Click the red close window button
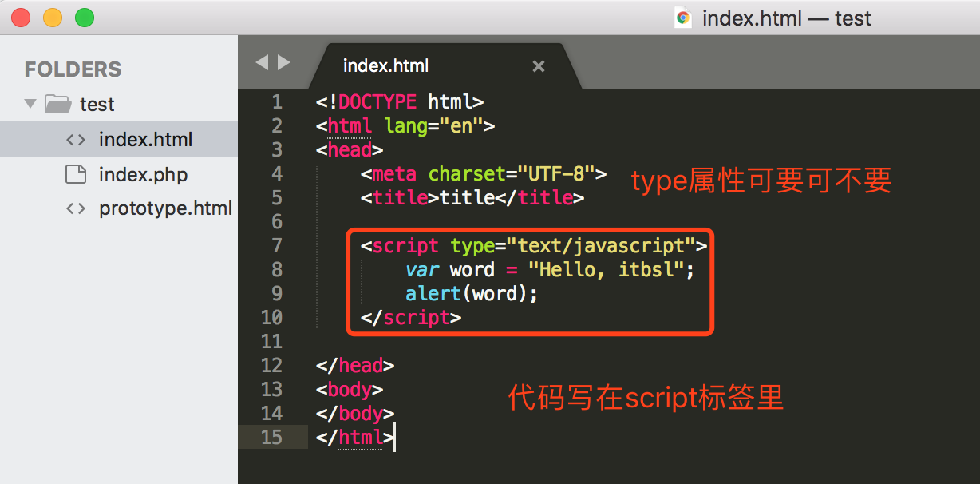Viewport: 980px width, 484px height. 22,18
